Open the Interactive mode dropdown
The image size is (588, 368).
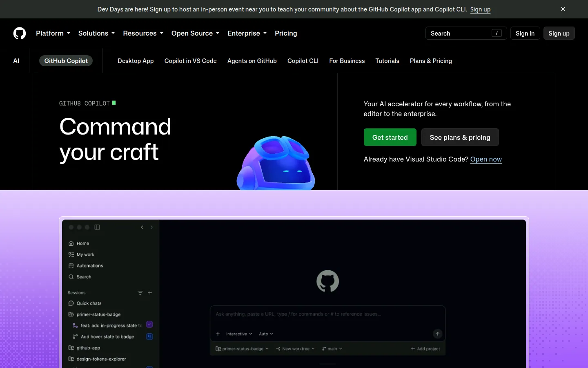[239, 334]
